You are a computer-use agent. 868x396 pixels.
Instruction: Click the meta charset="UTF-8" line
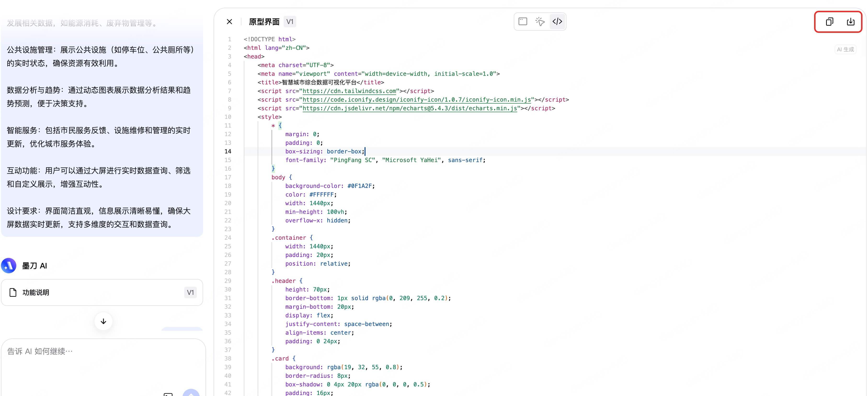[296, 65]
